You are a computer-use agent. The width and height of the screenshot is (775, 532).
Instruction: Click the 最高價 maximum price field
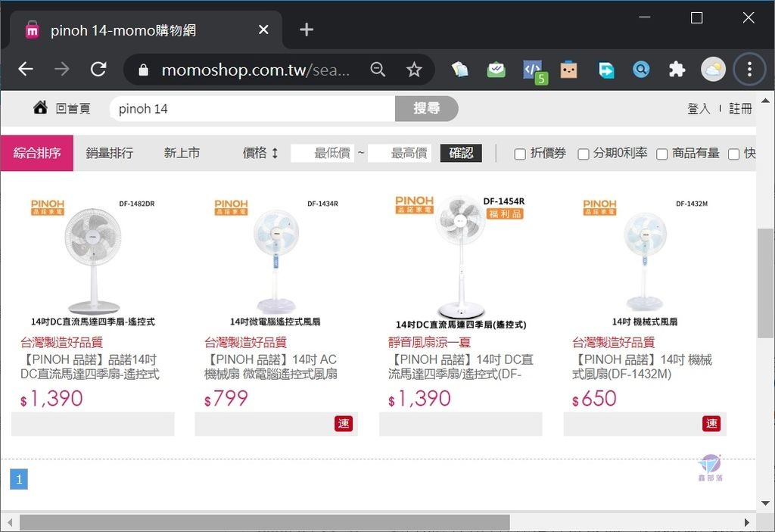point(400,154)
